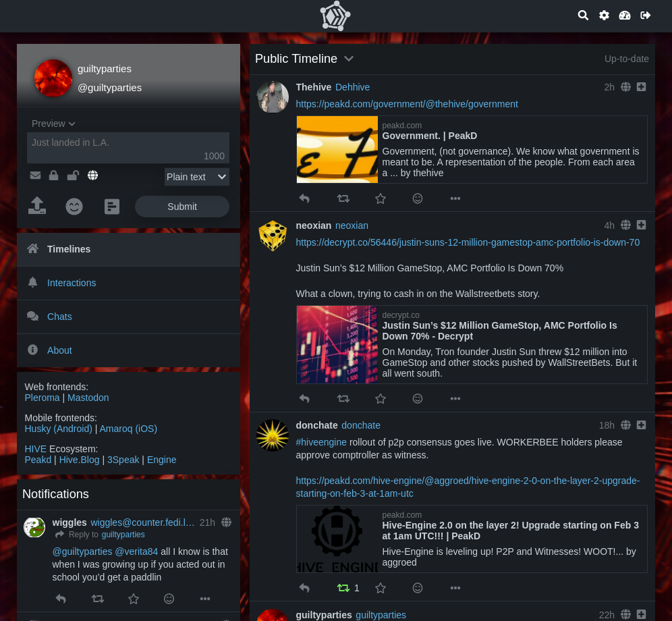Add a poll with the poll icon
672x621 pixels.
click(112, 207)
